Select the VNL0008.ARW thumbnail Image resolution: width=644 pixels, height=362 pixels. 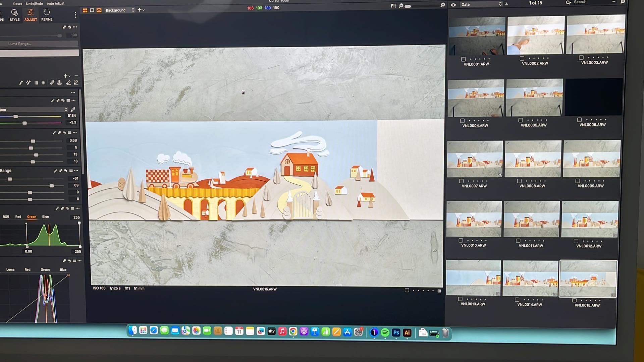point(533,159)
